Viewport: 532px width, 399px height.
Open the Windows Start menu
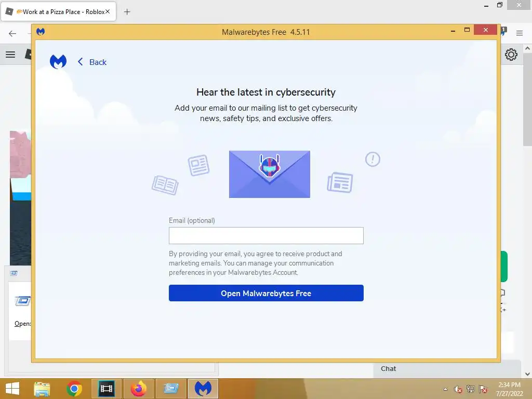12,389
